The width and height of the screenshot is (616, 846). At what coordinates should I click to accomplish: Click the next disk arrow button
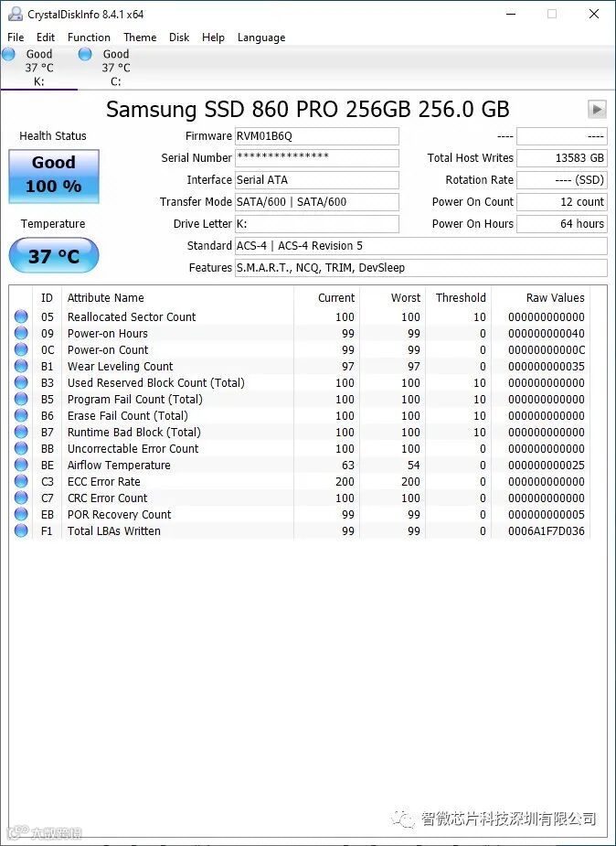click(597, 109)
